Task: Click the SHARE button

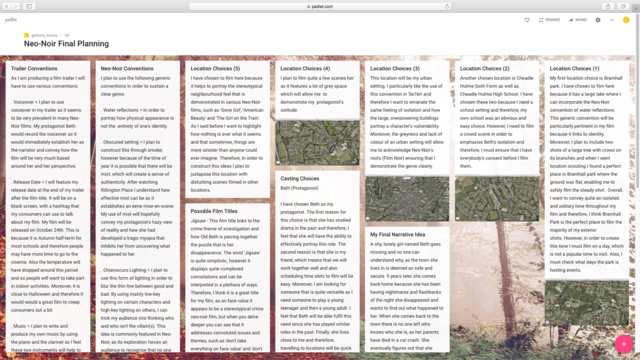Action: (578, 20)
